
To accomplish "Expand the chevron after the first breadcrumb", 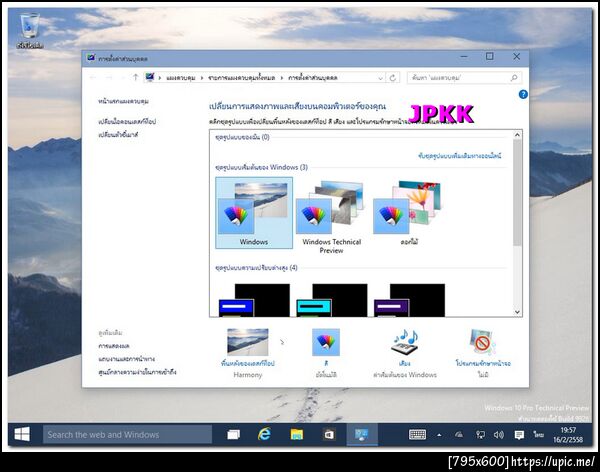I will [202, 78].
